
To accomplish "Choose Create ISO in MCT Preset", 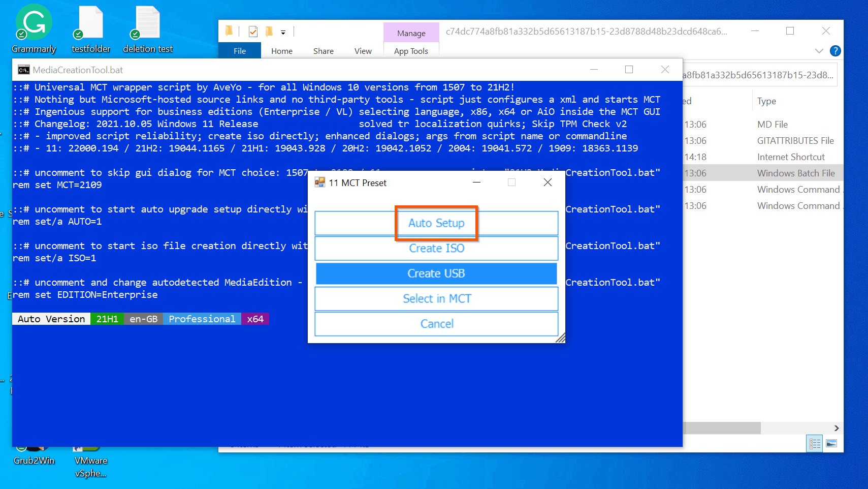I will 436,248.
